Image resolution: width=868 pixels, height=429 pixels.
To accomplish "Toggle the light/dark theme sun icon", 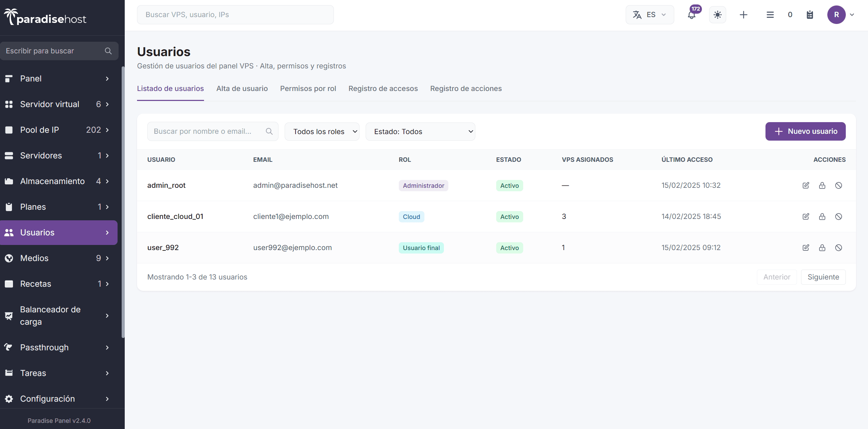I will tap(718, 15).
